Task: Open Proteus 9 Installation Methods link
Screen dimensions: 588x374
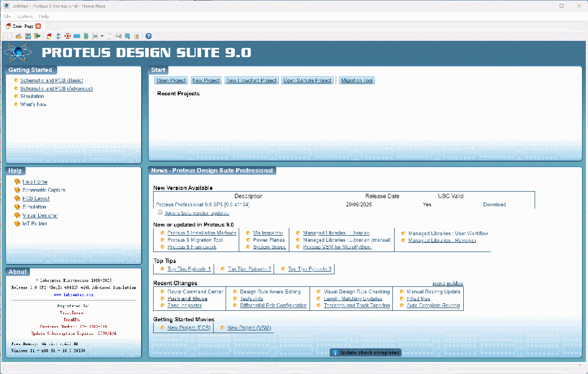Action: [x=202, y=233]
